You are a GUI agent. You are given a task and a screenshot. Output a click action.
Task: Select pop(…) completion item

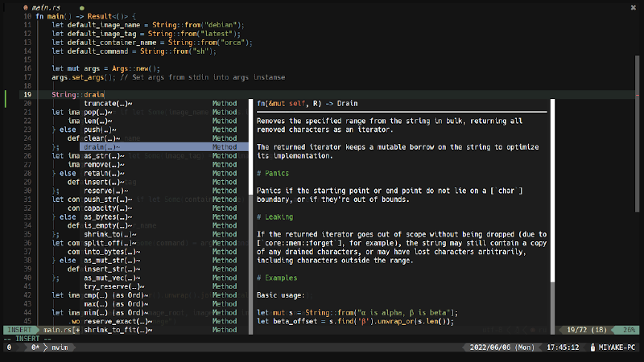(164, 112)
